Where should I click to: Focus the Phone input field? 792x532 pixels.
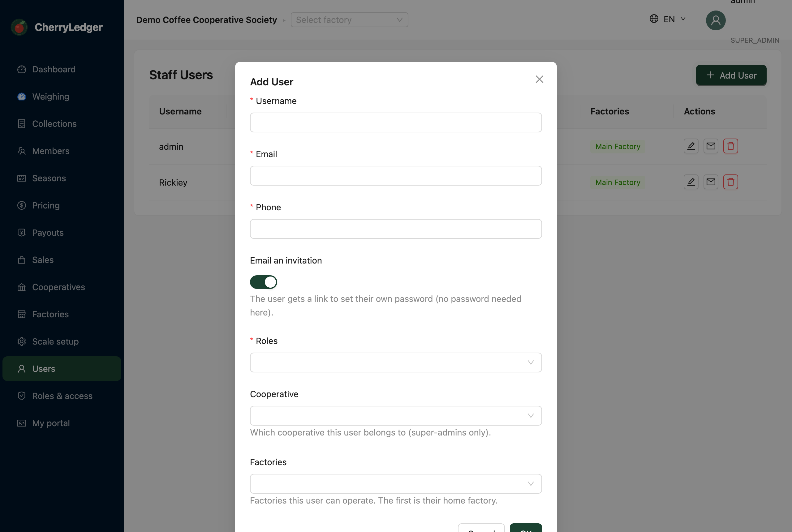pos(396,229)
